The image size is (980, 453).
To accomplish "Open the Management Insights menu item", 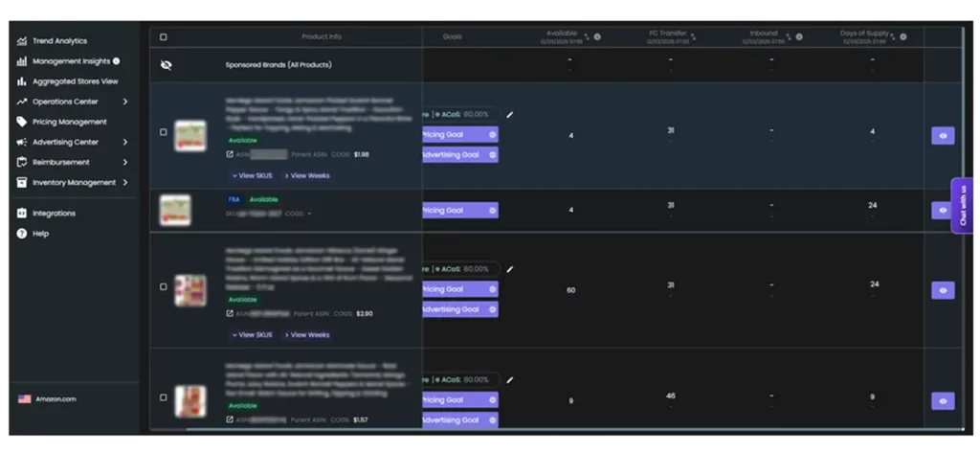I will pyautogui.click(x=71, y=61).
